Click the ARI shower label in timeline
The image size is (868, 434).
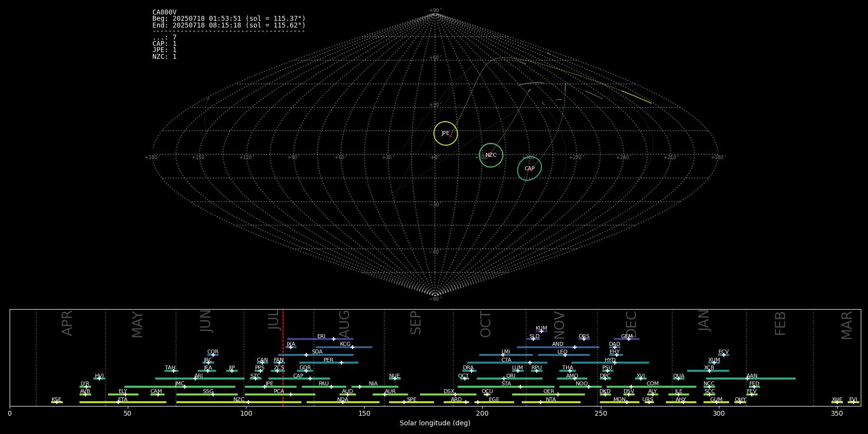click(x=199, y=376)
